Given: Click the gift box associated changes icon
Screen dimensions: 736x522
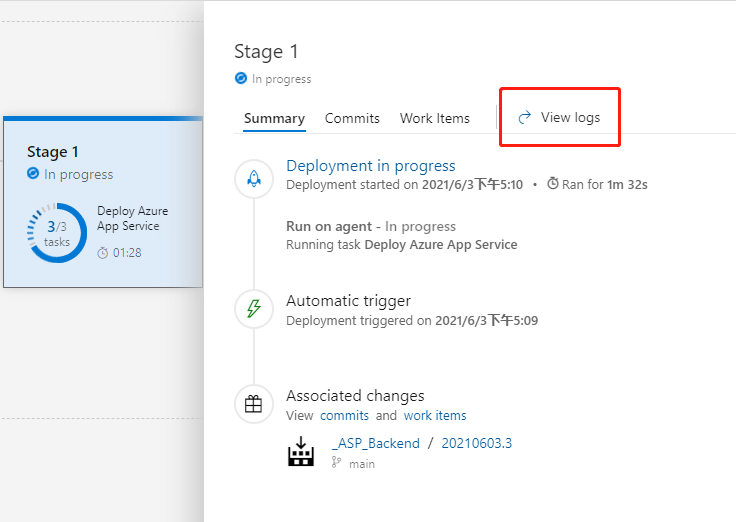Looking at the screenshot, I should [254, 404].
